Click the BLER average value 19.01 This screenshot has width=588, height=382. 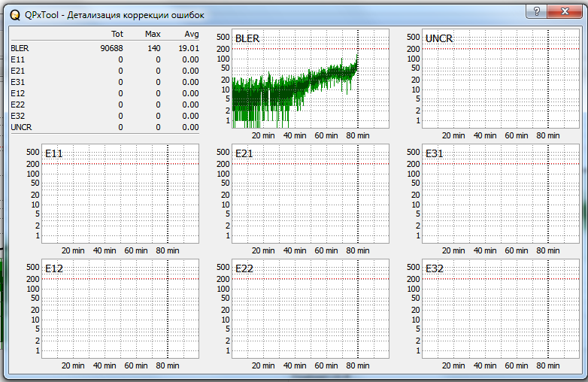point(189,47)
